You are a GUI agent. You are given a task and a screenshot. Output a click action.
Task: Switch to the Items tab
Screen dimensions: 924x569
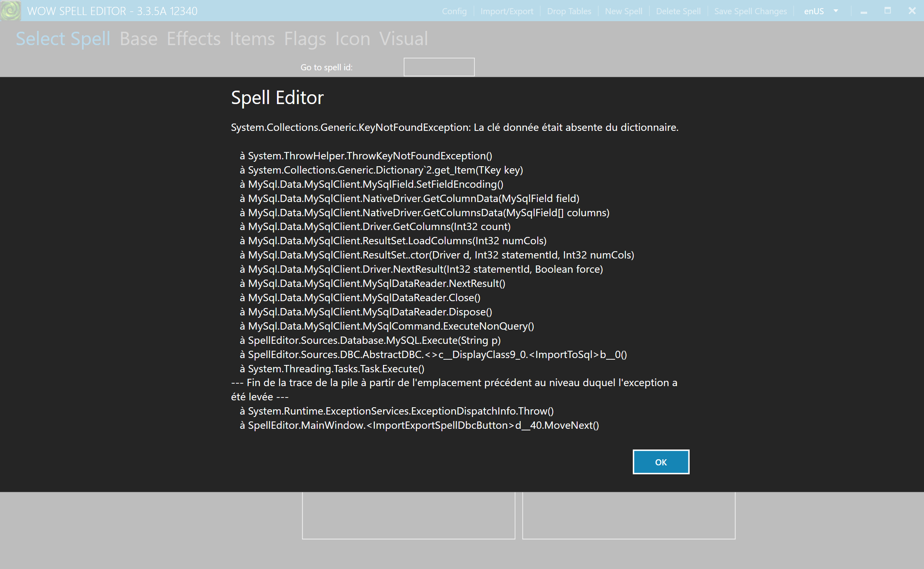(252, 39)
